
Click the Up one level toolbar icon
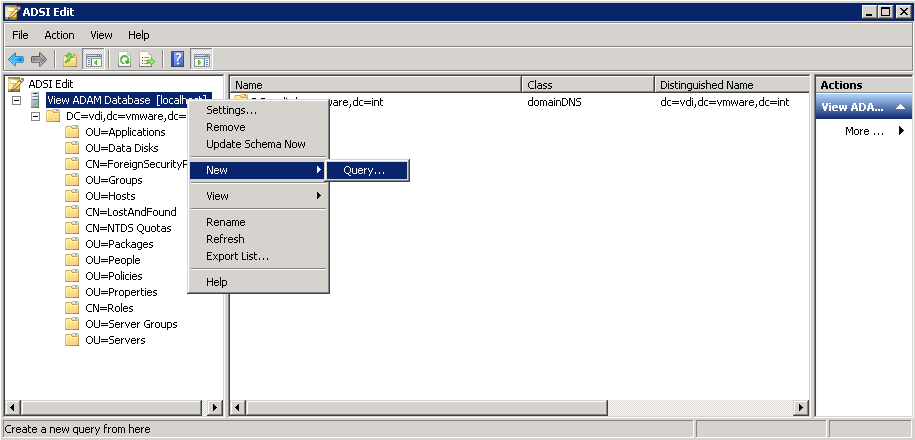click(70, 59)
